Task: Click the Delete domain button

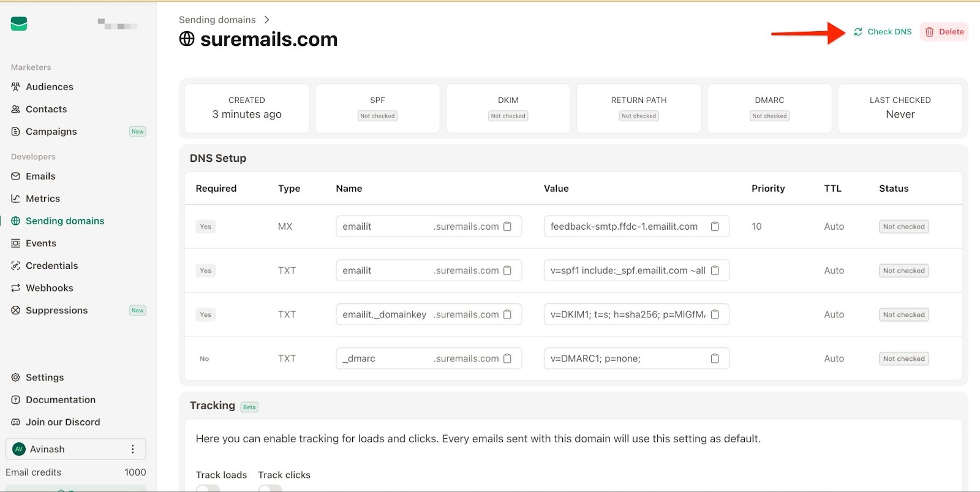Action: coord(944,32)
